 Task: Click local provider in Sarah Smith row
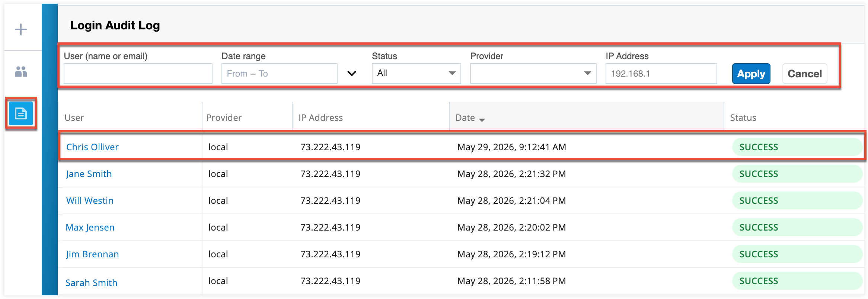(218, 281)
